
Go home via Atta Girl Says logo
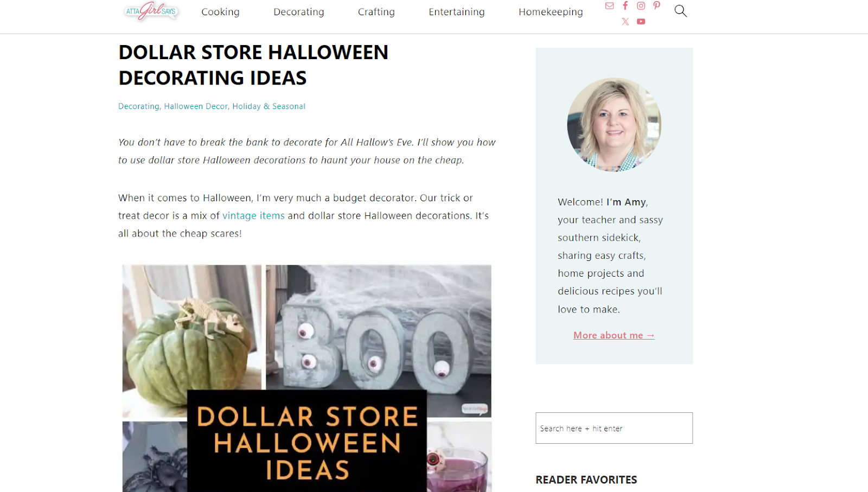pyautogui.click(x=151, y=11)
